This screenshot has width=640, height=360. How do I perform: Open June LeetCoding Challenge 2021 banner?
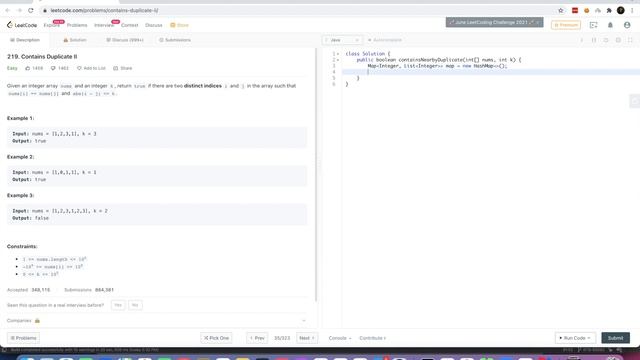coord(494,22)
